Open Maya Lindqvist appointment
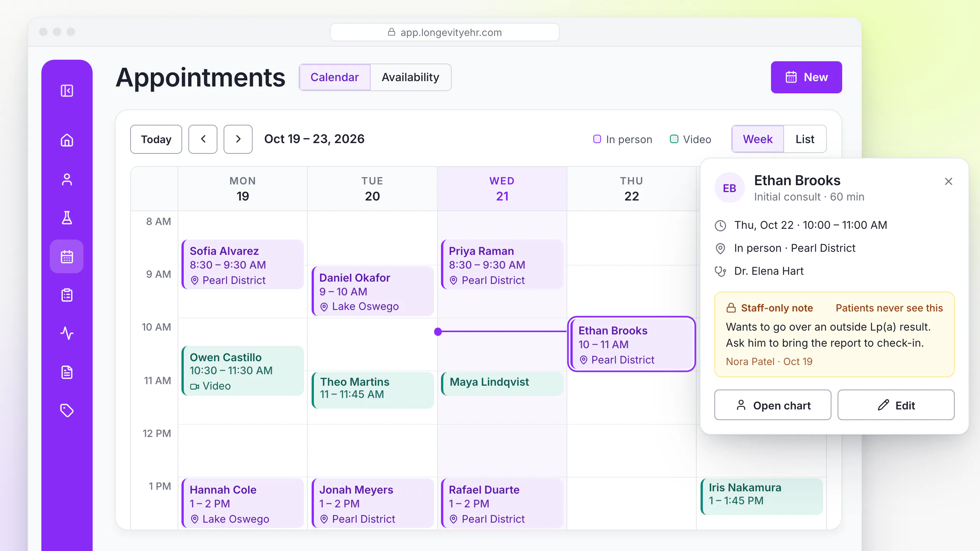980x551 pixels. tap(502, 384)
